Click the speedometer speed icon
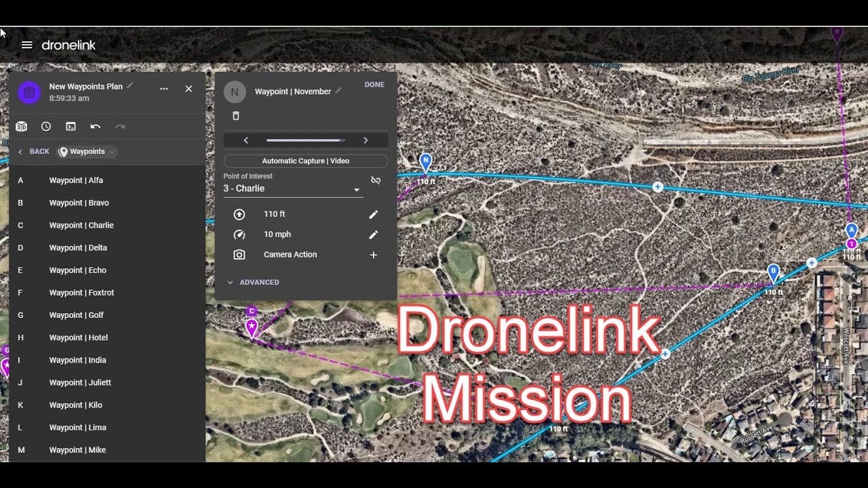This screenshot has height=488, width=868. coord(239,235)
